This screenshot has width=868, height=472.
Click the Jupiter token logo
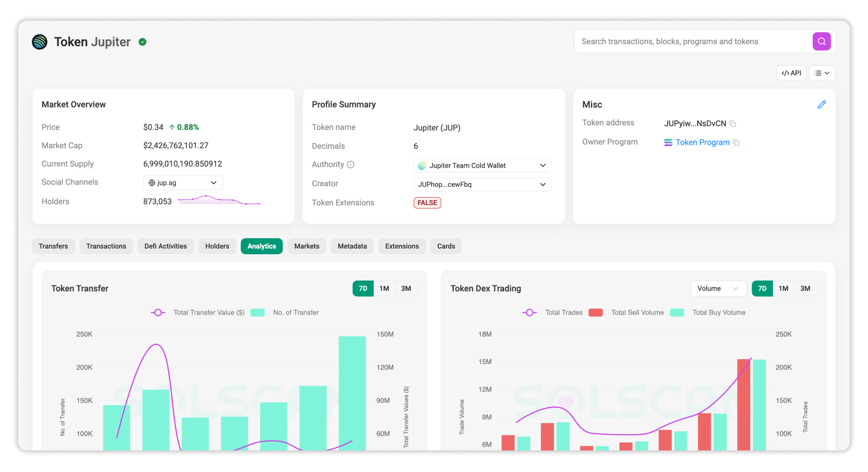click(39, 41)
